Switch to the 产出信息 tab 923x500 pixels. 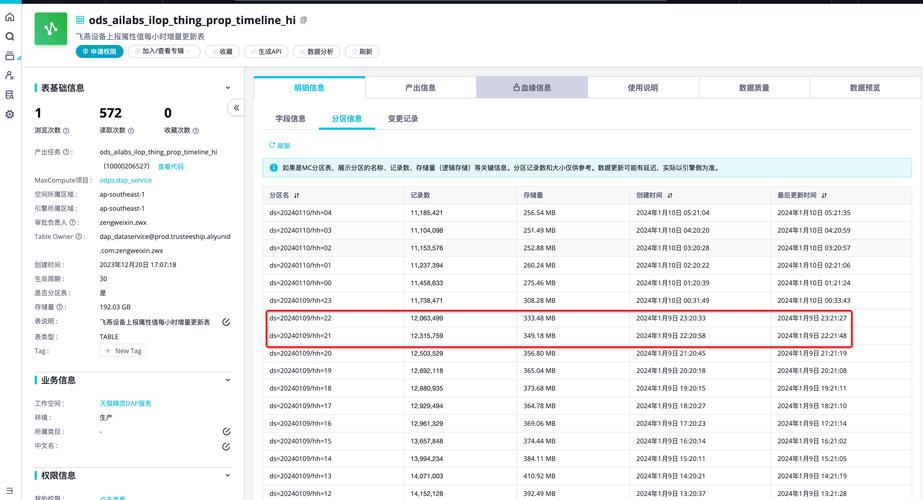point(420,88)
